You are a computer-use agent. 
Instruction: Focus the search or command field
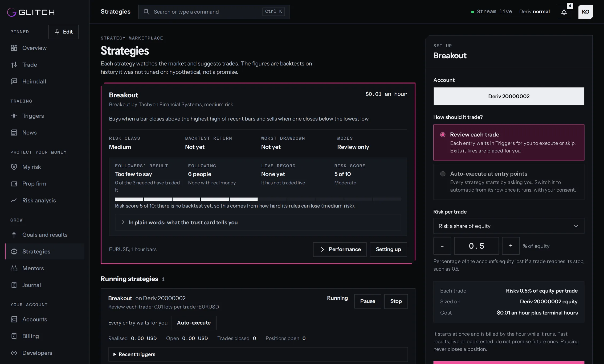214,12
